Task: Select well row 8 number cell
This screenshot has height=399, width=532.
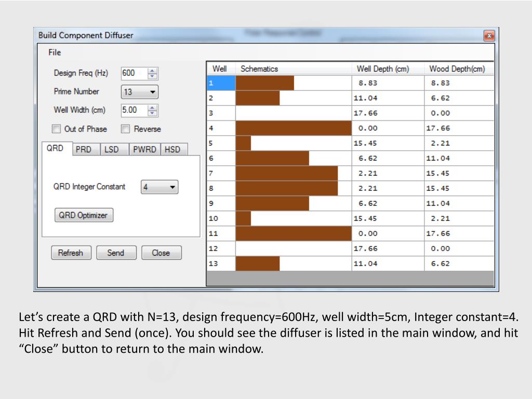Action: [x=221, y=188]
